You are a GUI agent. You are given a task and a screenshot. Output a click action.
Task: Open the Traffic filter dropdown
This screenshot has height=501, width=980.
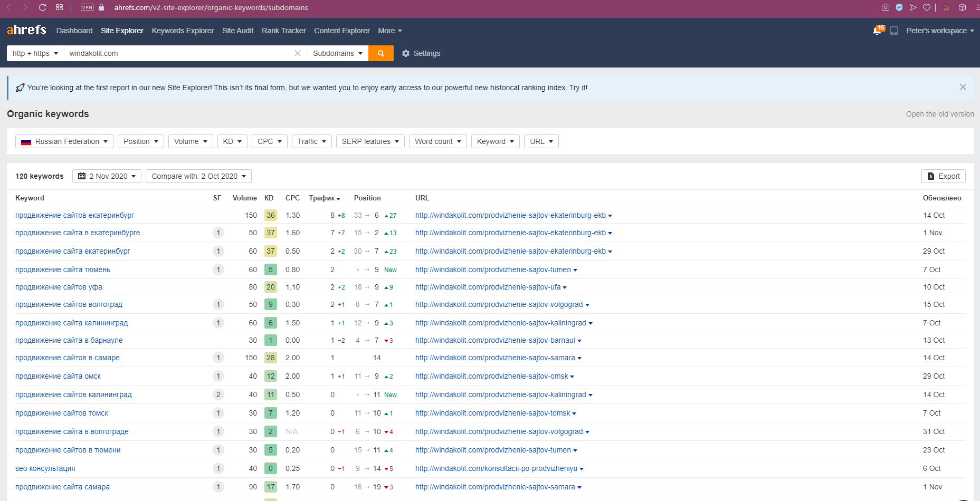click(x=312, y=141)
